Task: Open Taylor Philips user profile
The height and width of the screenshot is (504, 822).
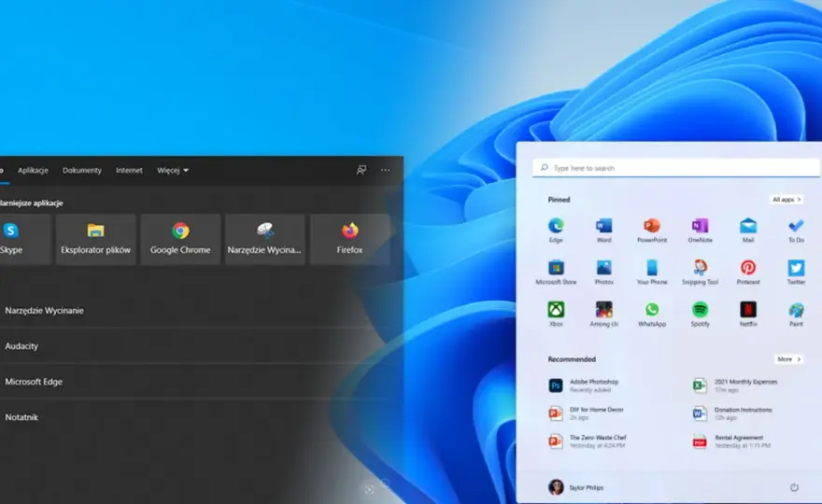Action: pyautogui.click(x=576, y=487)
